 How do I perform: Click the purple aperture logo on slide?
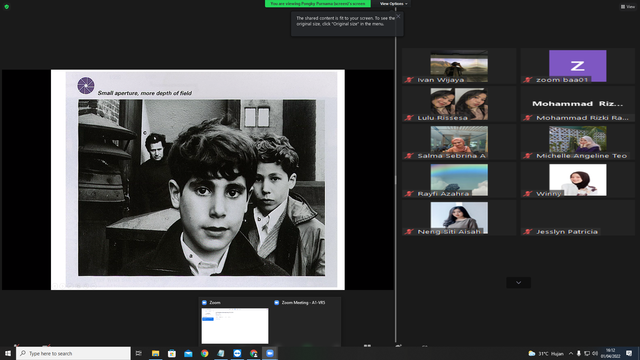pos(86,85)
